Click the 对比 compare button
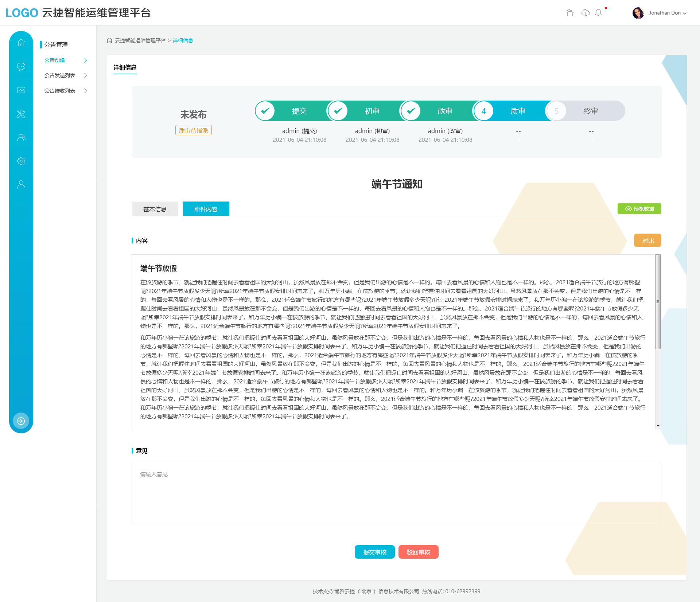Screen dimensions: 700x602 647,241
